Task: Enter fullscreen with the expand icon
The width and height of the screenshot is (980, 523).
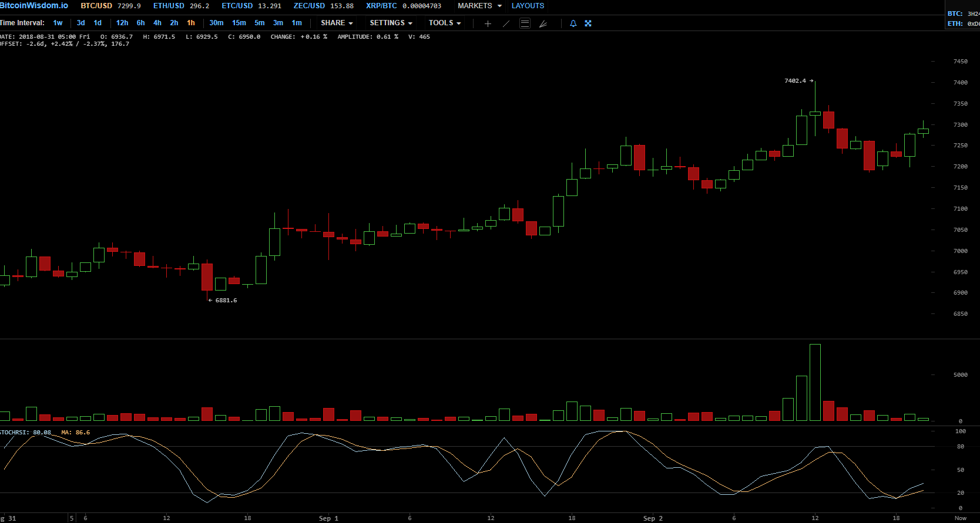Action: click(x=588, y=23)
